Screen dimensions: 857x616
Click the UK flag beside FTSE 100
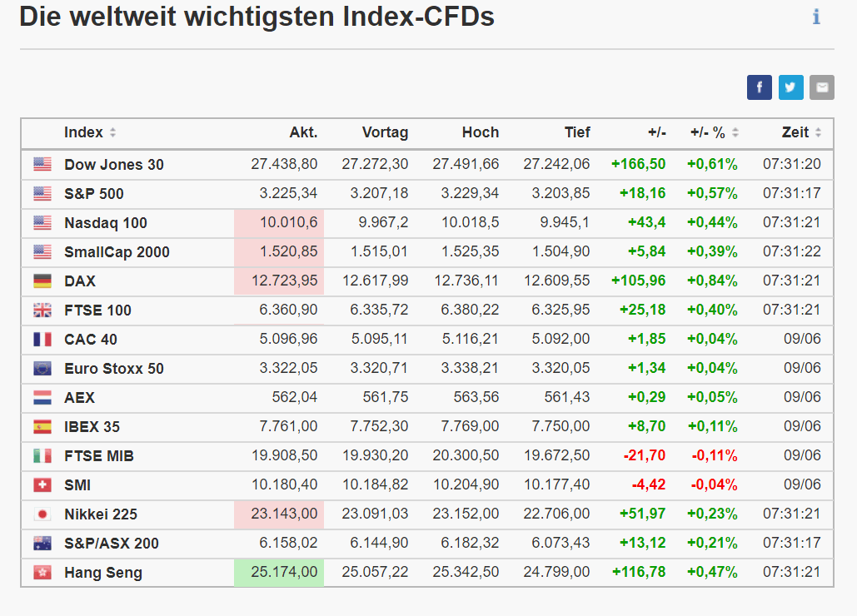pyautogui.click(x=42, y=310)
